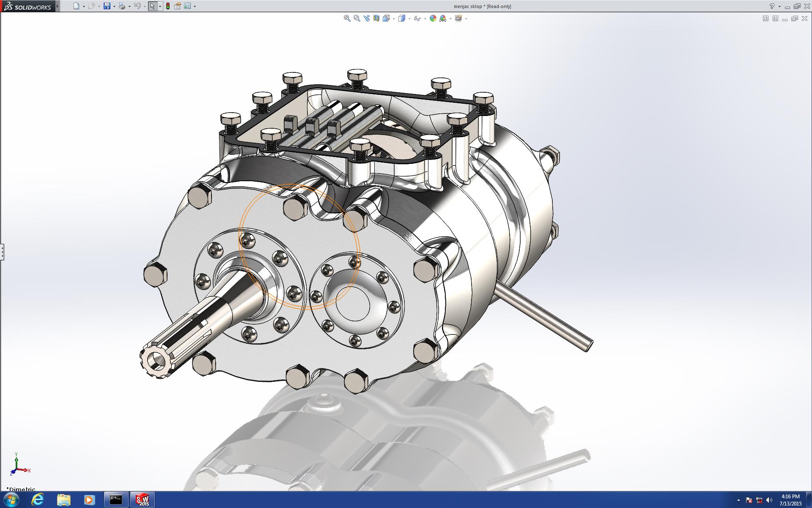Screen dimensions: 812x508
Task: Expand the Hide/Show Items glasses dropdown
Action: click(x=425, y=19)
